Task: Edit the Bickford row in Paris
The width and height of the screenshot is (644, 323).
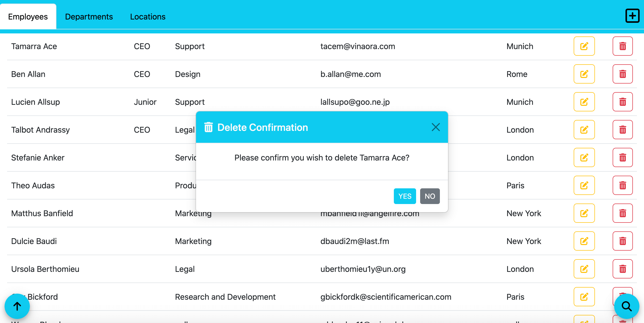Action: click(584, 297)
